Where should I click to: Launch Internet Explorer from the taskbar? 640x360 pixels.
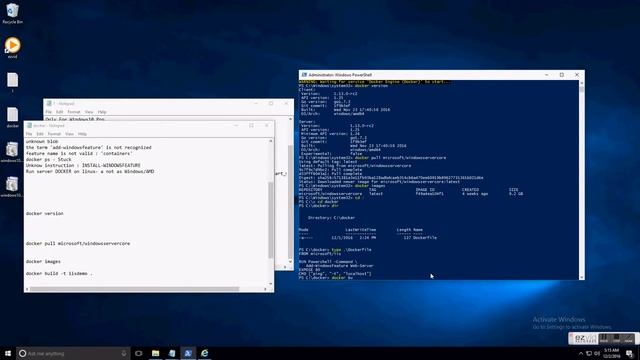(204, 353)
